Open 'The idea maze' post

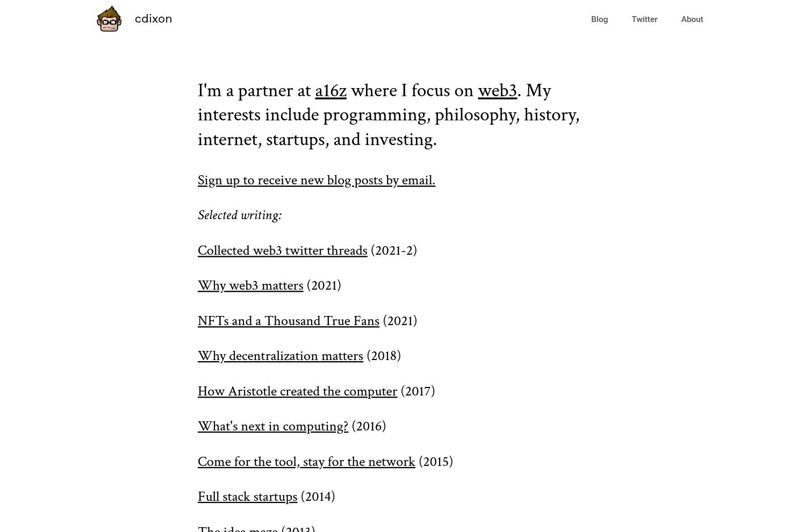pyautogui.click(x=238, y=529)
